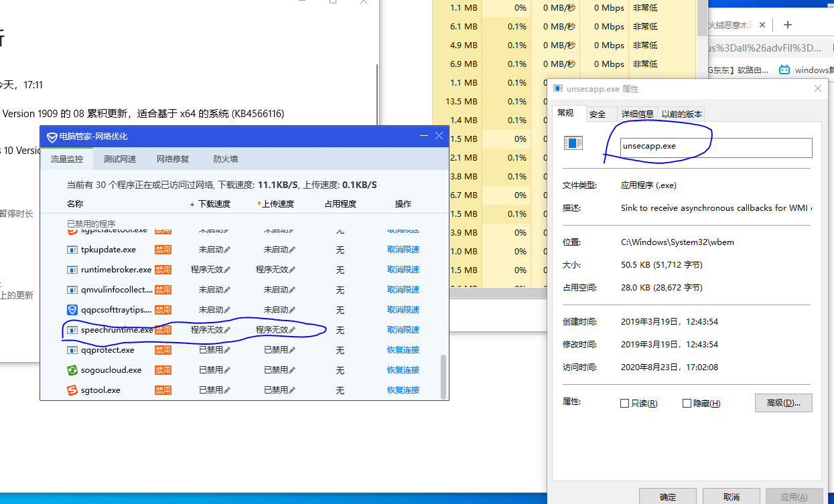Click 取消 in the properties dialog
The height and width of the screenshot is (504, 834).
(731, 497)
